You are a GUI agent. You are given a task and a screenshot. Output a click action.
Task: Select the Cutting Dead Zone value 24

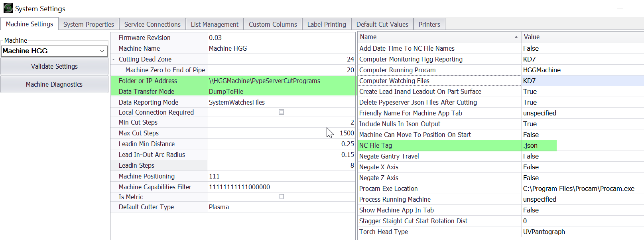(x=350, y=59)
